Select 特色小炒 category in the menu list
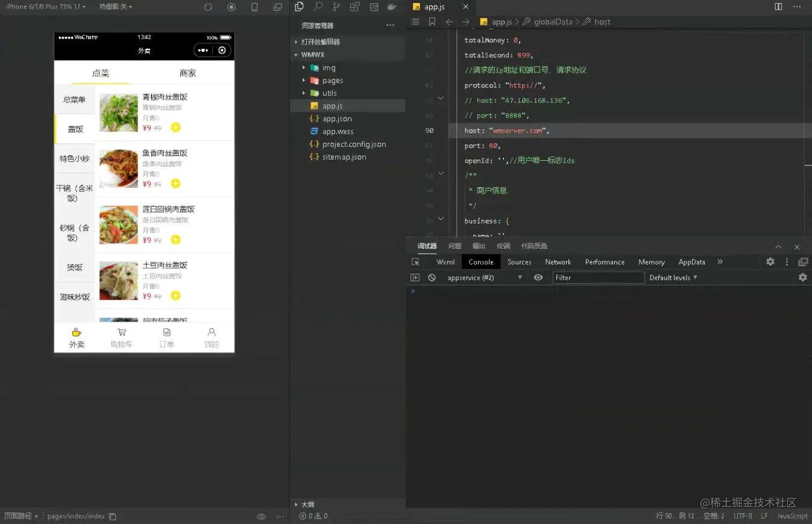This screenshot has height=524, width=812. tap(74, 159)
